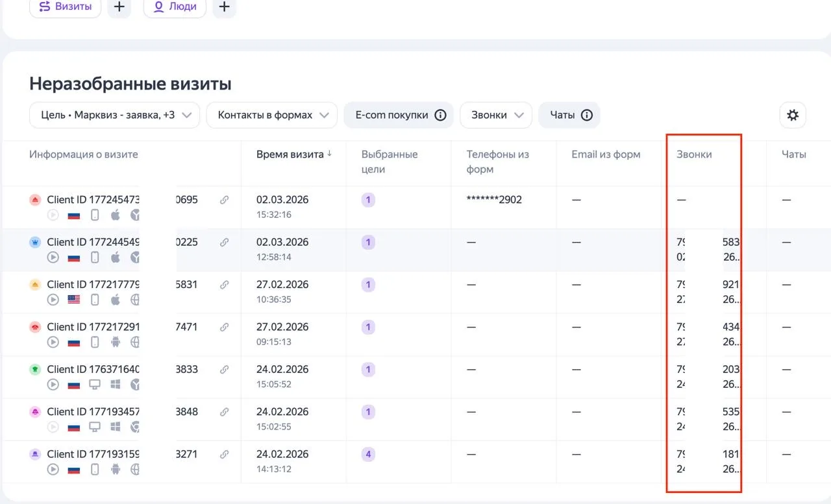Open the Цель • Марквиз - заявка dropdown
This screenshot has height=504, width=831.
pos(114,115)
